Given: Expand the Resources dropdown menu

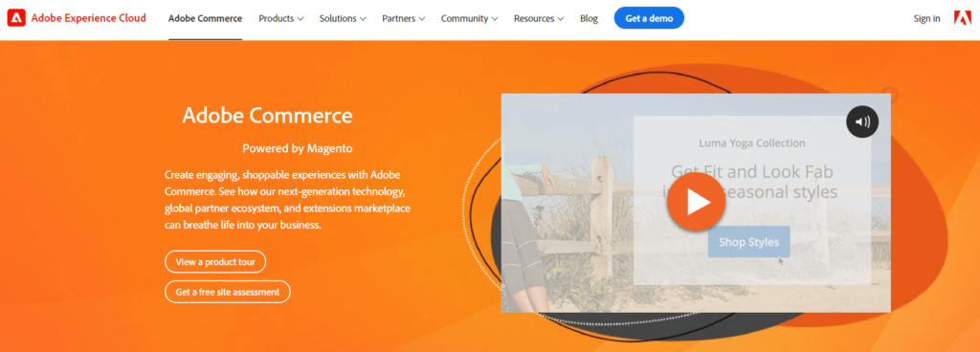Looking at the screenshot, I should click(539, 19).
